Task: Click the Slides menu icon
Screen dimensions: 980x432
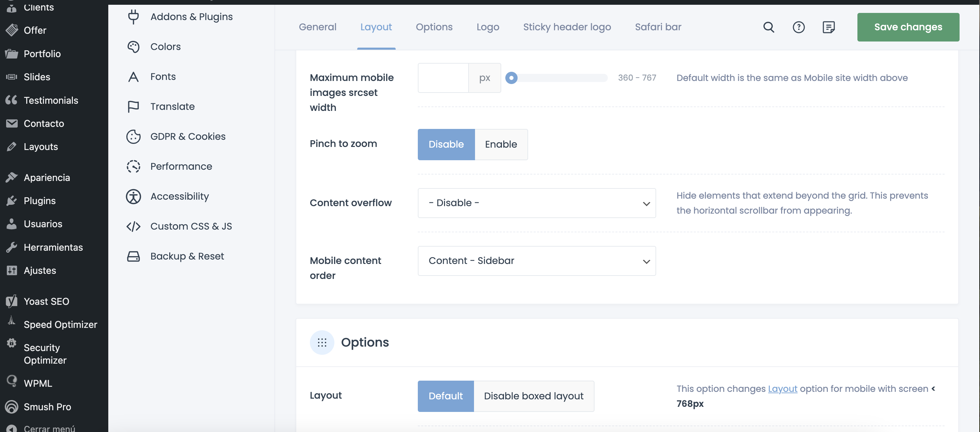Action: pos(12,77)
